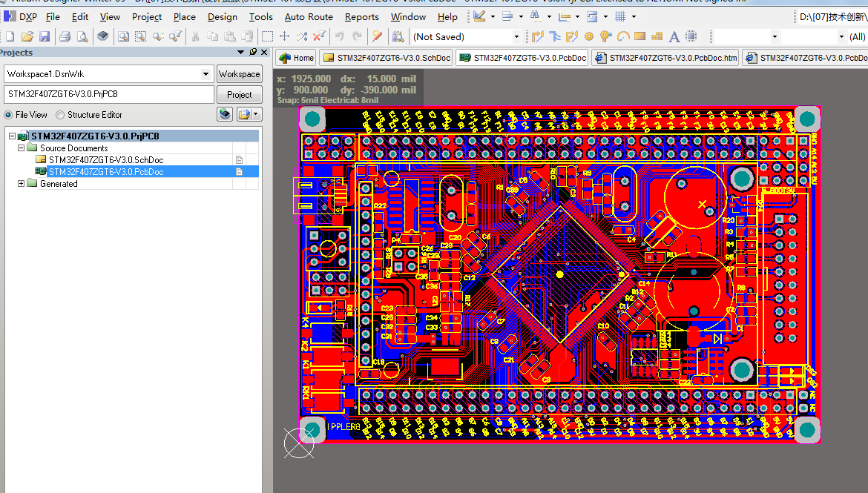Viewport: 868px width, 493px height.
Task: Open the Find Selections binoculars dropdown arrow
Action: coord(549,16)
